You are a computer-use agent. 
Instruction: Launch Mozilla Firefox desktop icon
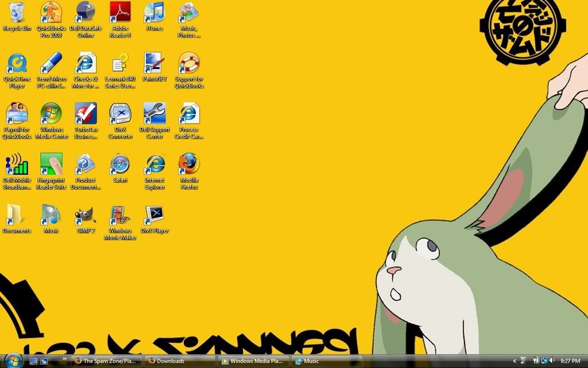point(189,171)
